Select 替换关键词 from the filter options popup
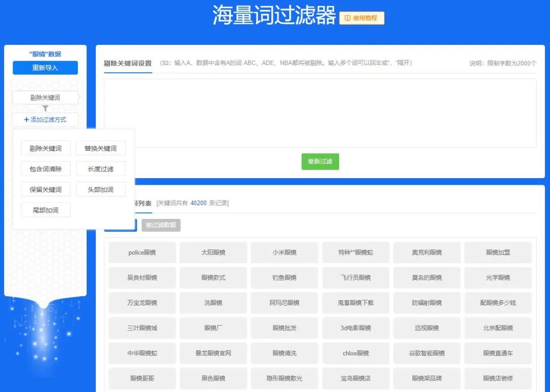The height and width of the screenshot is (392, 550). click(100, 148)
